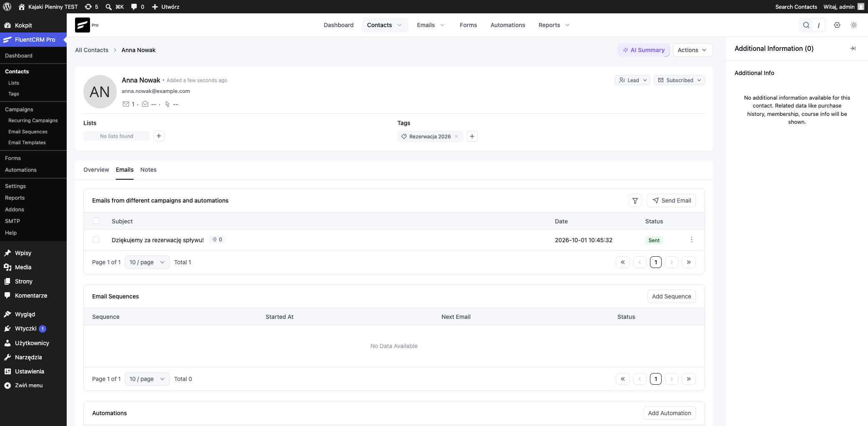Viewport: 868px width, 426px height.
Task: Select all emails header checkbox
Action: click(x=96, y=221)
